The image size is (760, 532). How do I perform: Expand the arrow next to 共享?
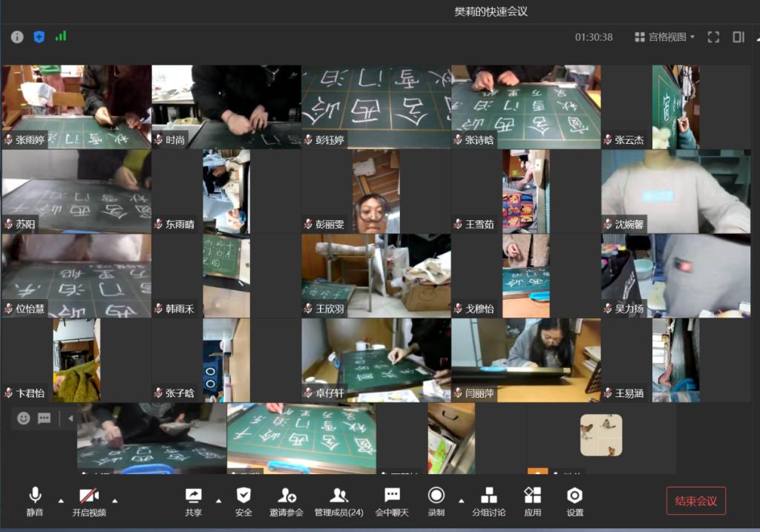coord(218,500)
